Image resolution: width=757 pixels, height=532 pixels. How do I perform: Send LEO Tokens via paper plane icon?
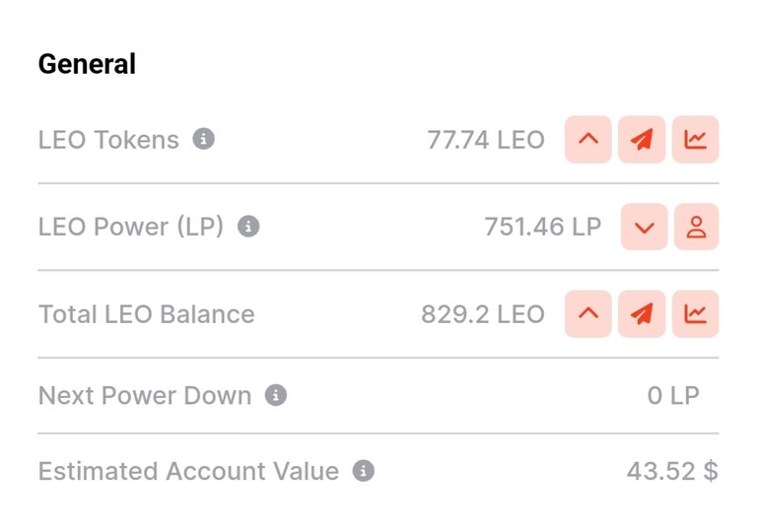pyautogui.click(x=642, y=140)
